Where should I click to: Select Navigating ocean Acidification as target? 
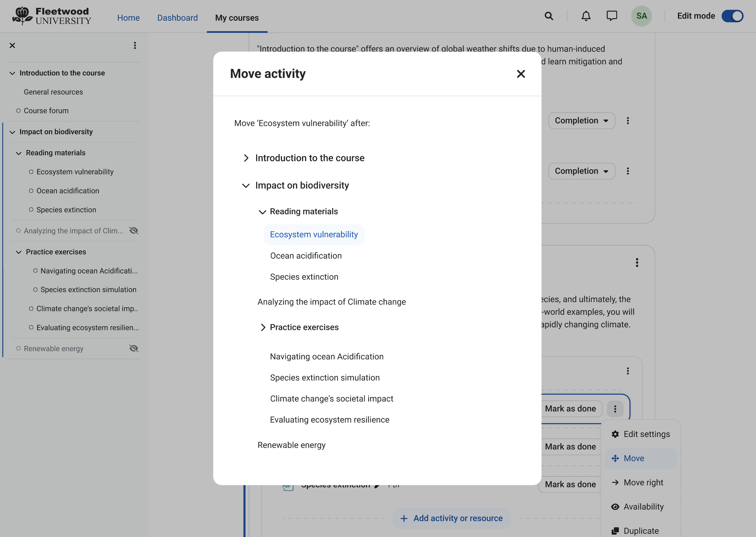(x=327, y=356)
